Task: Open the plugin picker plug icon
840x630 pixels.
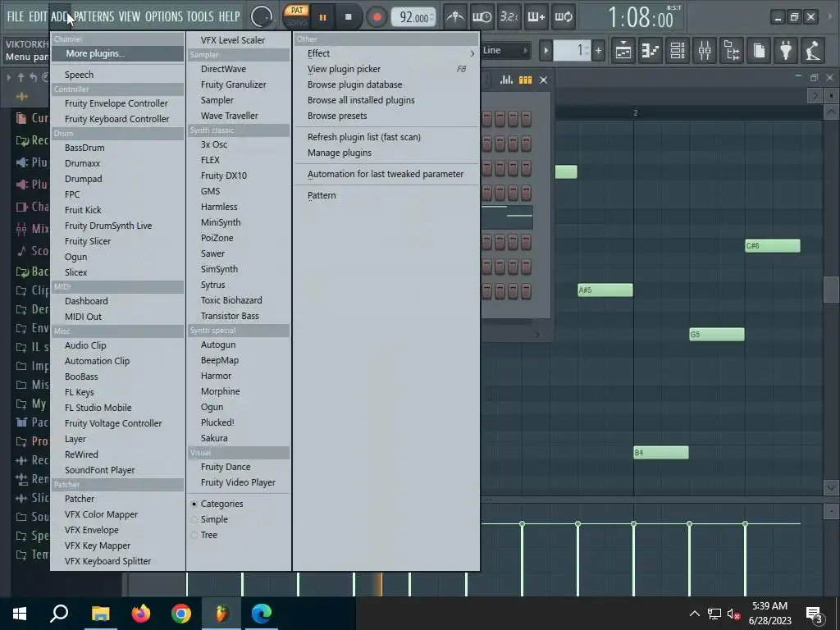Action: click(786, 51)
